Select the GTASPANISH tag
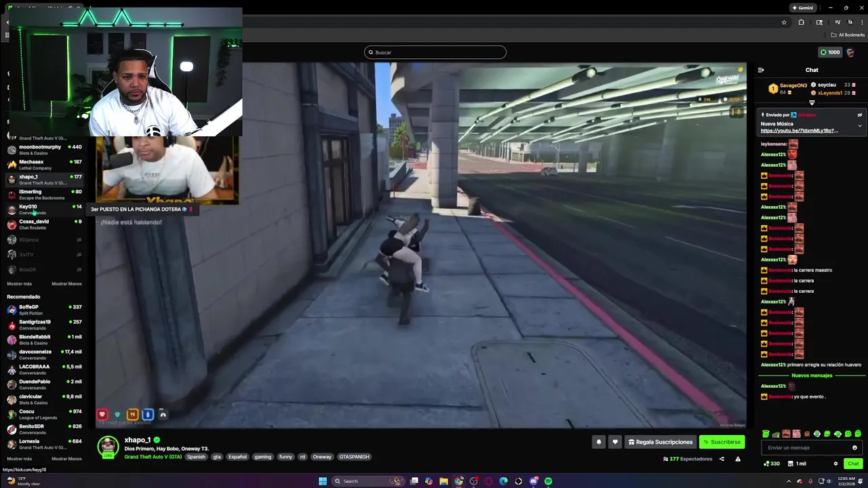Viewport: 868px width, 488px height. point(354,457)
